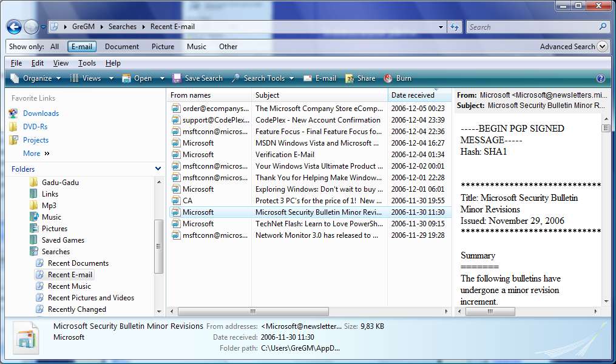This screenshot has height=364, width=616.
Task: Click the mail icon for order@ecompanys message
Action: [x=175, y=109]
